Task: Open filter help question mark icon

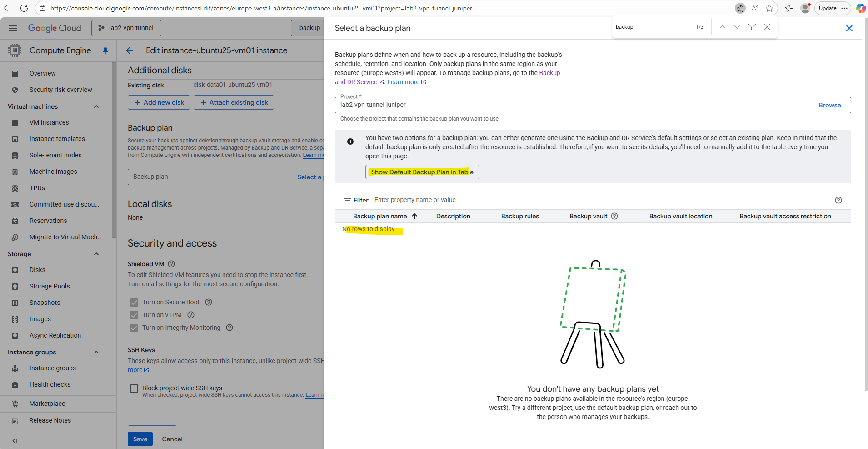Action: point(838,200)
